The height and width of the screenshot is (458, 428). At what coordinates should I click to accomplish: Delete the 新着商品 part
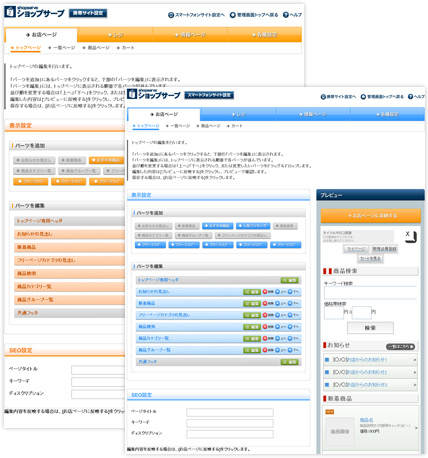point(268,304)
